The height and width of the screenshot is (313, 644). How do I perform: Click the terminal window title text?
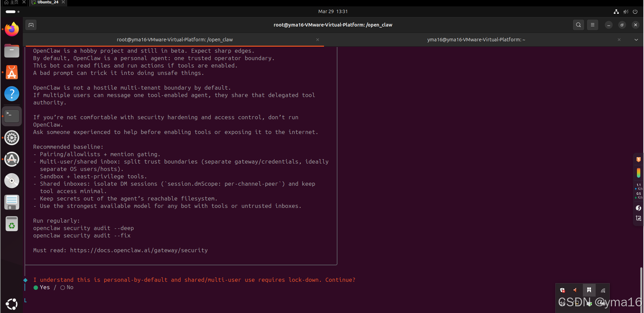(333, 25)
